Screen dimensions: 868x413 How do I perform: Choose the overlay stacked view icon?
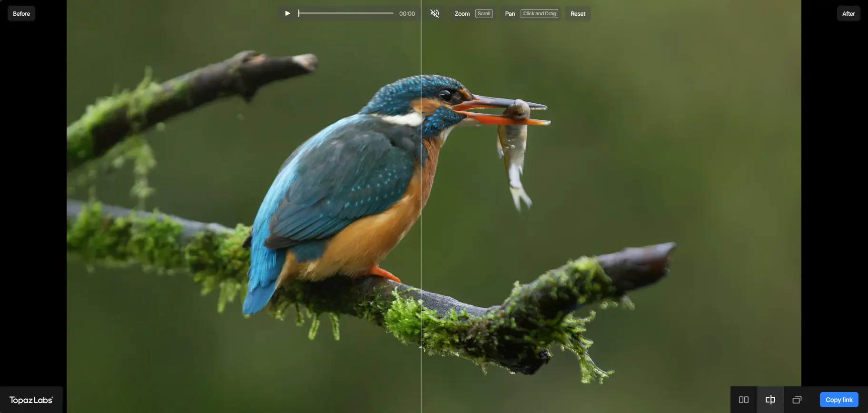(797, 400)
